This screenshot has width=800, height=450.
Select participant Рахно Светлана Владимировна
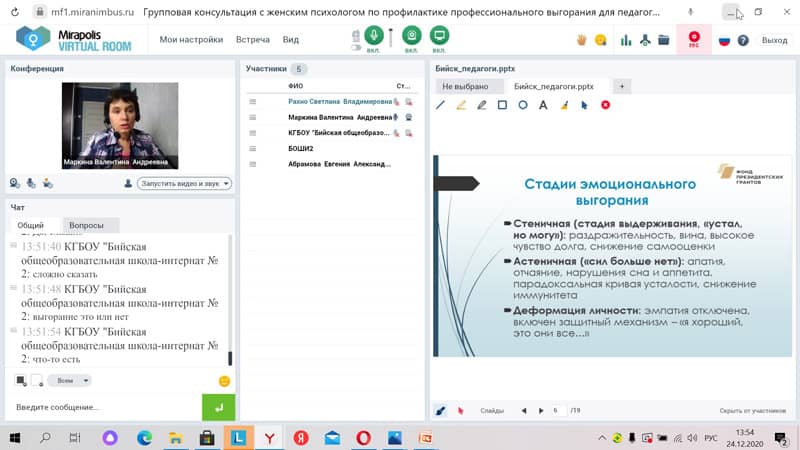pos(340,102)
